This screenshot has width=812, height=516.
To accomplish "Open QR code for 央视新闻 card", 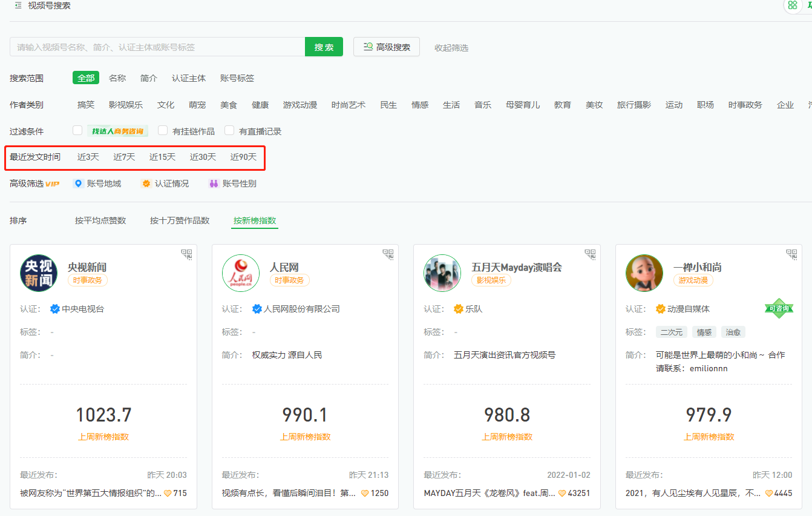I will (x=186, y=254).
